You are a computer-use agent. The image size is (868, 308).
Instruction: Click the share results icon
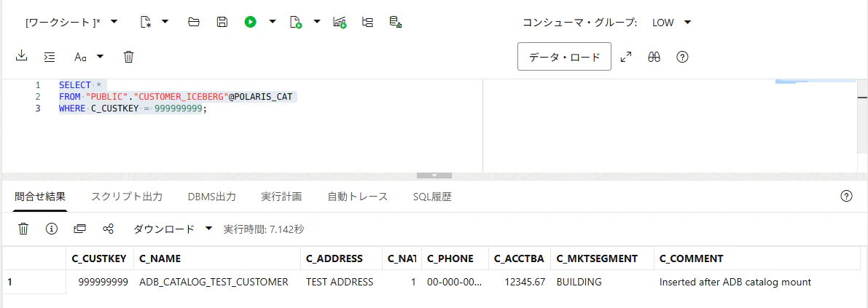pyautogui.click(x=109, y=229)
